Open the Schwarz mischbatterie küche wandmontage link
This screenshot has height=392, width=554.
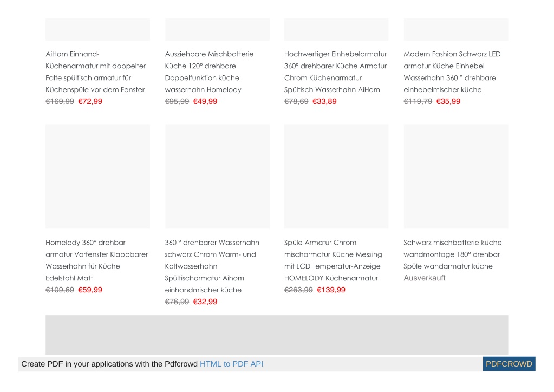[x=453, y=254]
